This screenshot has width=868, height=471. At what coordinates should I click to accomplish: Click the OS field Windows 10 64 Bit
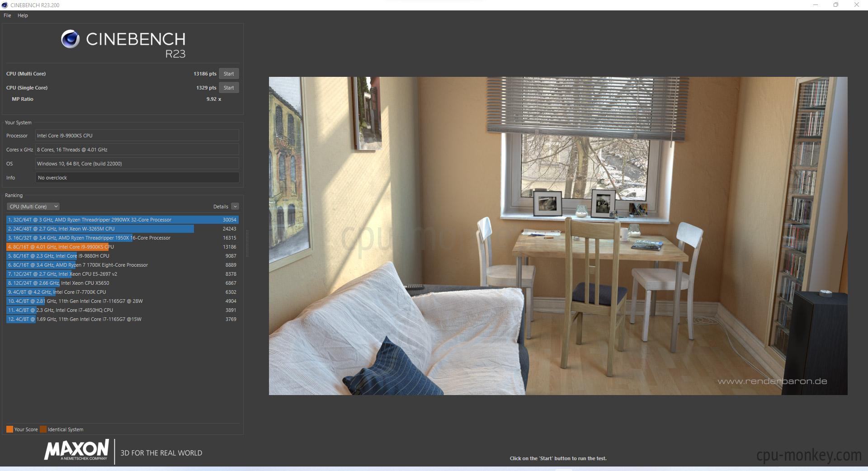click(x=137, y=164)
